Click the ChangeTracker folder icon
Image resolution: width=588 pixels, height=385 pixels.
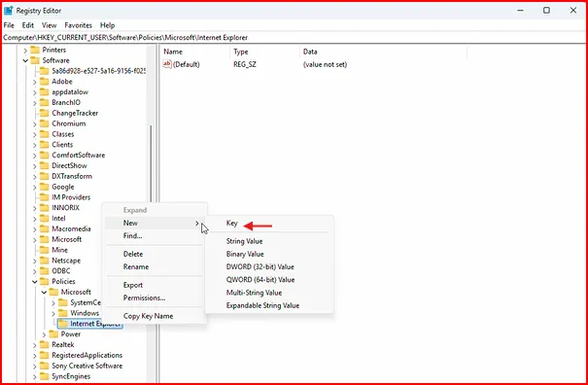pyautogui.click(x=45, y=113)
